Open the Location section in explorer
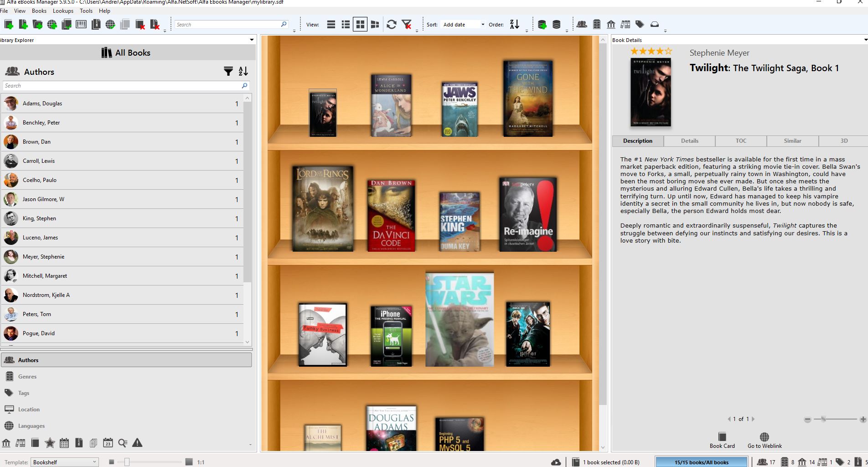This screenshot has width=868, height=467. (126, 410)
